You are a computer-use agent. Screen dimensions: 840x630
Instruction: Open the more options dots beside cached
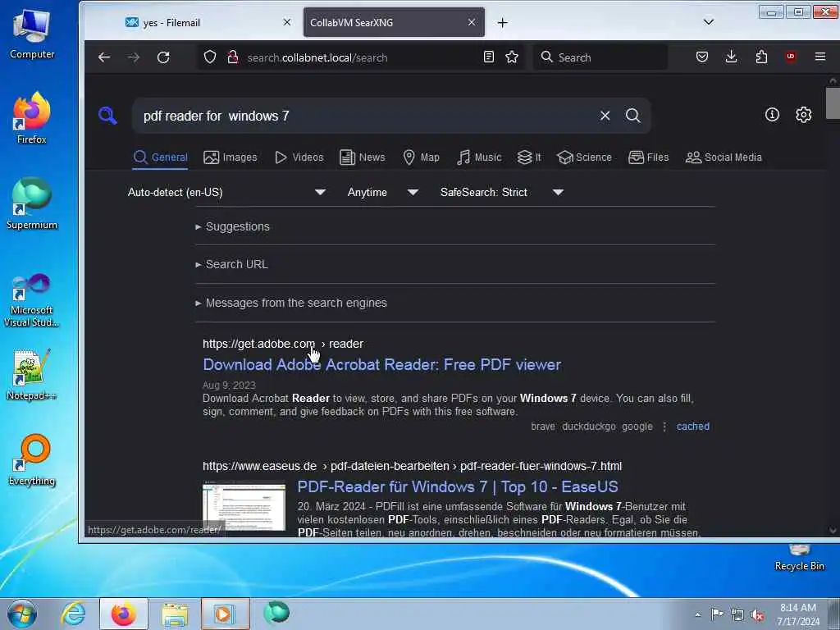click(664, 427)
